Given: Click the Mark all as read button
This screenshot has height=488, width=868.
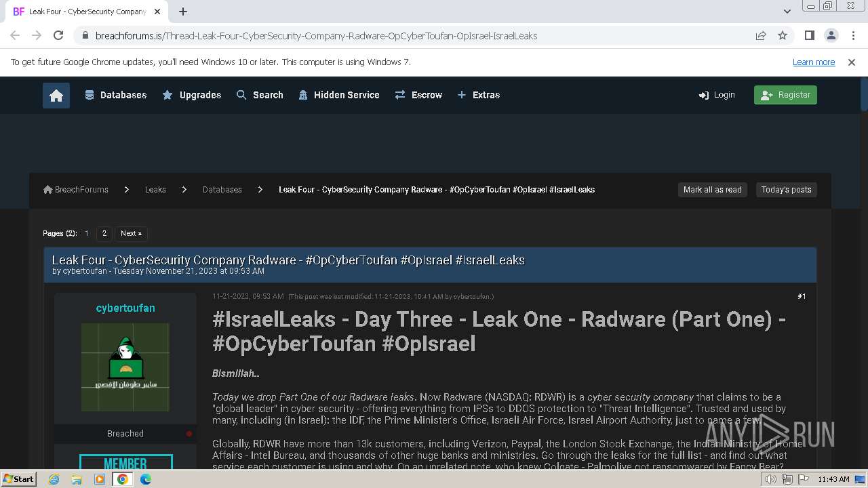Looking at the screenshot, I should point(713,190).
